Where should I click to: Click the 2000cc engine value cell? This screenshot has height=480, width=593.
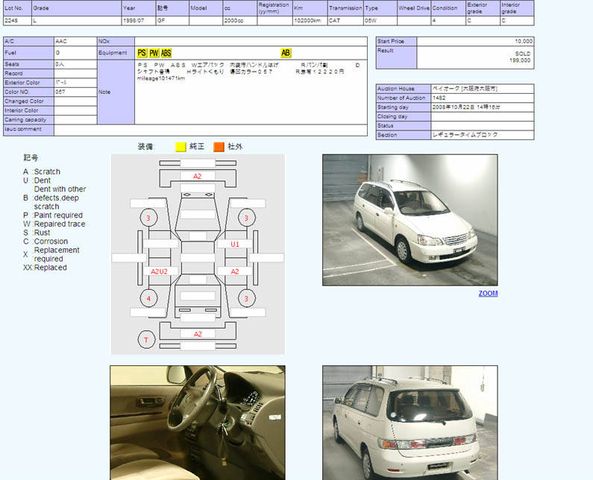tap(240, 21)
